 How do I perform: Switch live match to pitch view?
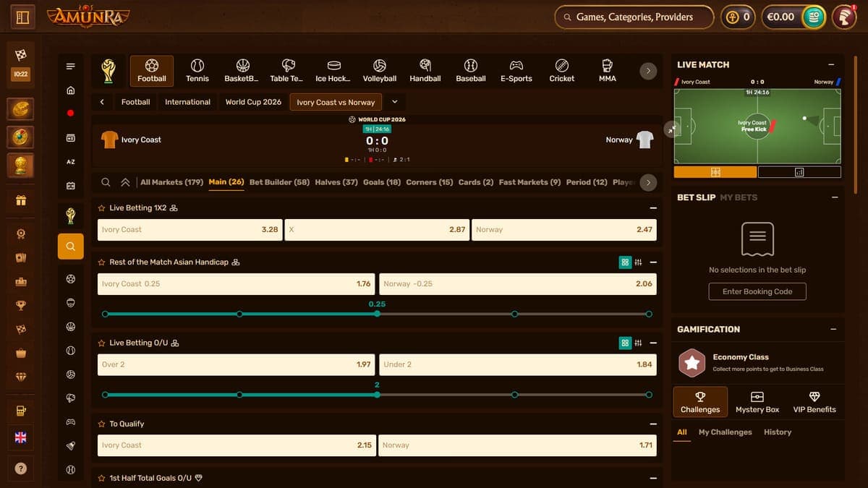click(715, 172)
